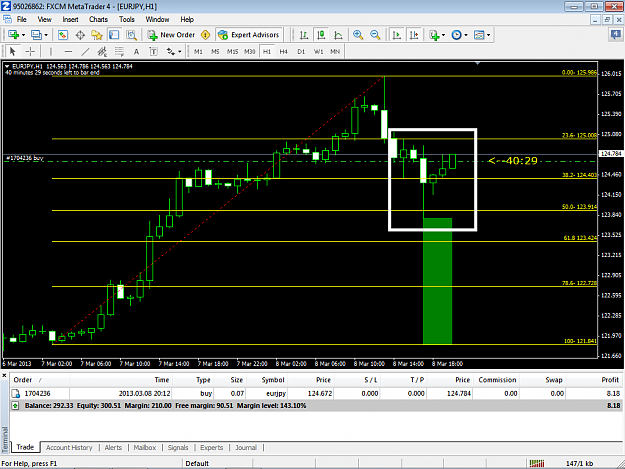This screenshot has height=469, width=625.
Task: Toggle the Expert Advisors button
Action: pyautogui.click(x=249, y=35)
